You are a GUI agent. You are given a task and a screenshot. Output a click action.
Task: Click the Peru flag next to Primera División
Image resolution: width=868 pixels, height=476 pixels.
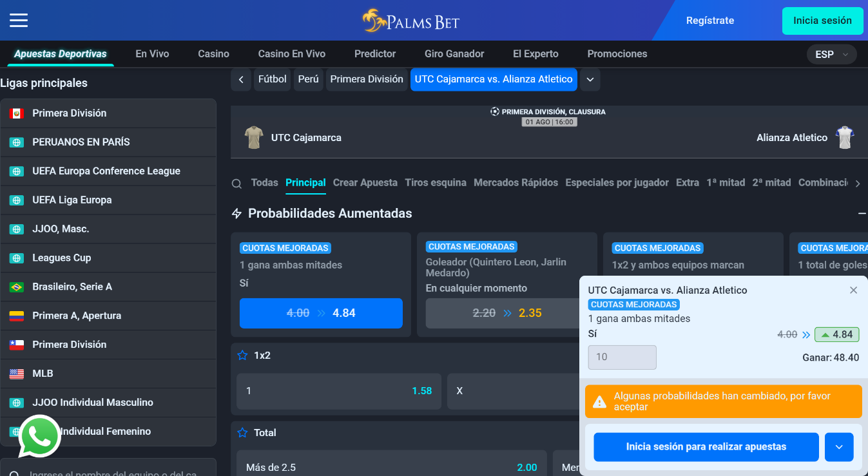tap(17, 113)
